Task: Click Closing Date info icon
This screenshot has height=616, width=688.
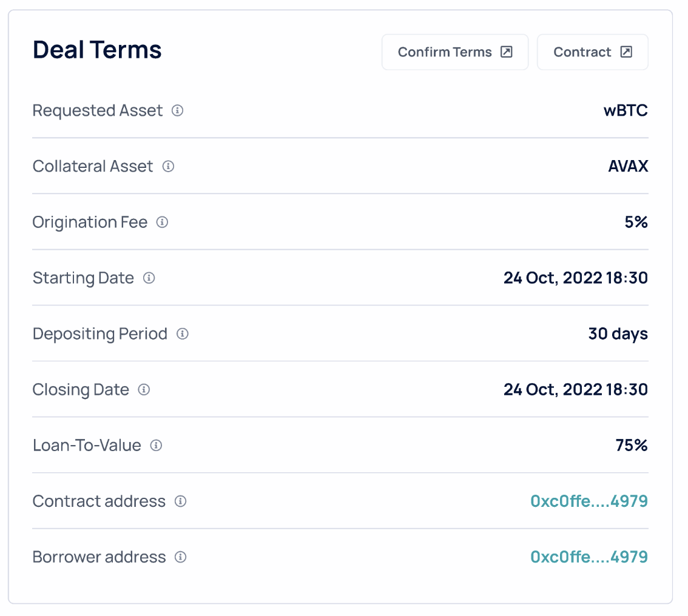Action: (x=144, y=390)
